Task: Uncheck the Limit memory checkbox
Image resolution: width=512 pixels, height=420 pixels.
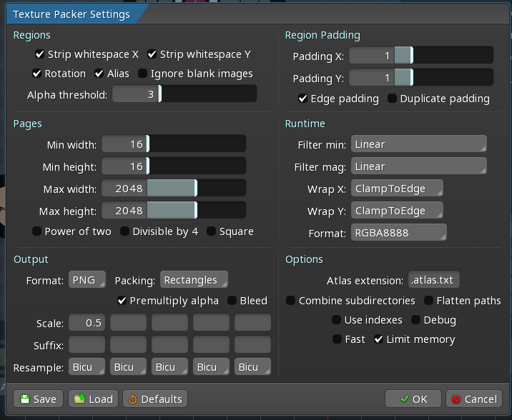Action: coord(379,339)
